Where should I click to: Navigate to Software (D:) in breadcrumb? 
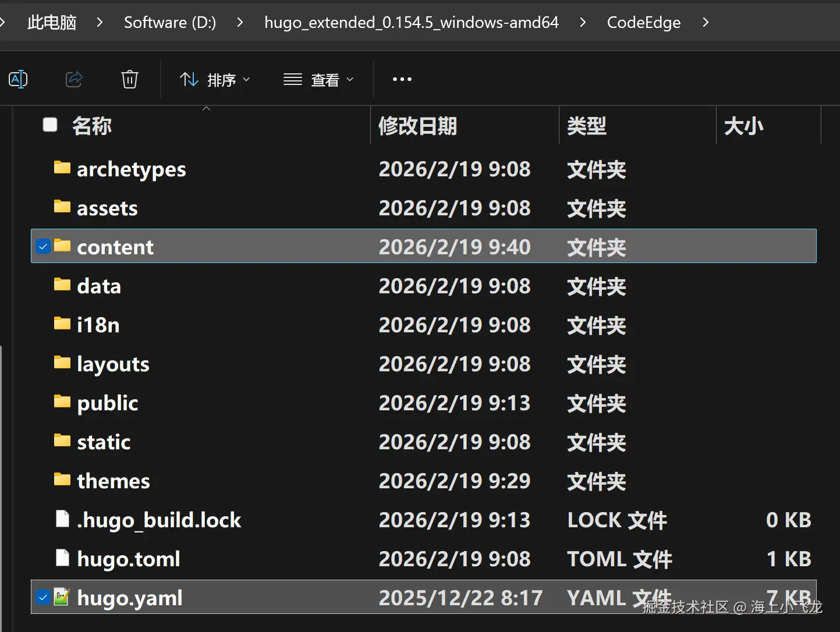(170, 22)
